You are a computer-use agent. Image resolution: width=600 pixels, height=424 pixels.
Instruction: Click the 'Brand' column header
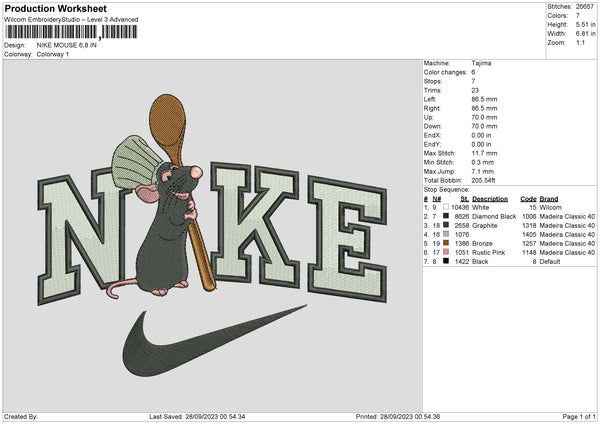(x=549, y=199)
